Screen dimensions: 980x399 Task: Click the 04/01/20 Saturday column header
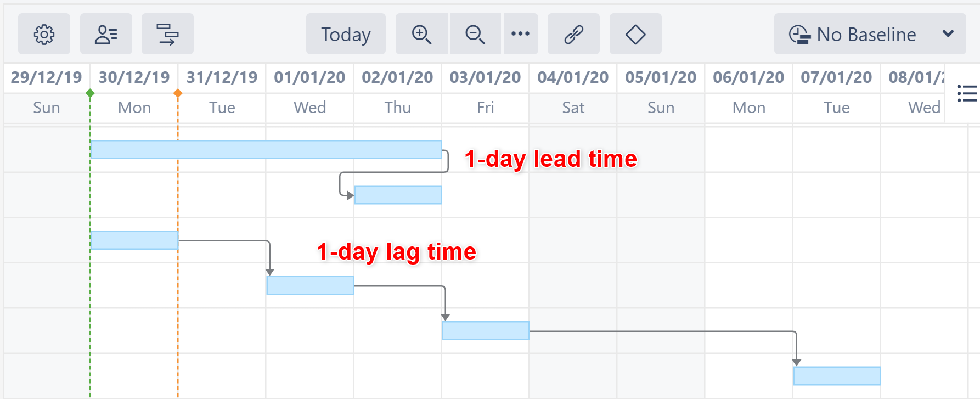[573, 77]
